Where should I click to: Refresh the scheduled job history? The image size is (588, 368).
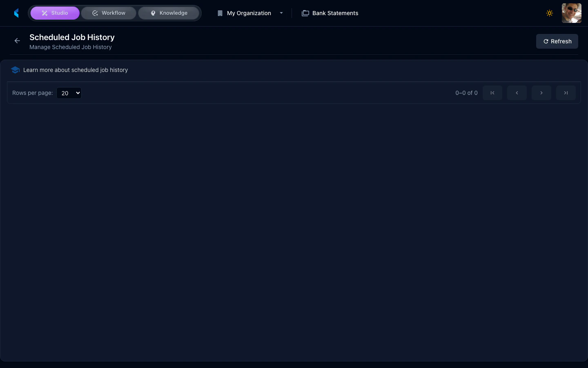click(x=557, y=41)
